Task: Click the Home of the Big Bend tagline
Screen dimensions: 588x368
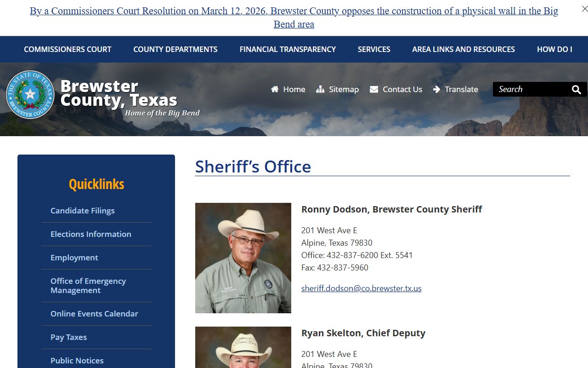Action: pyautogui.click(x=162, y=113)
